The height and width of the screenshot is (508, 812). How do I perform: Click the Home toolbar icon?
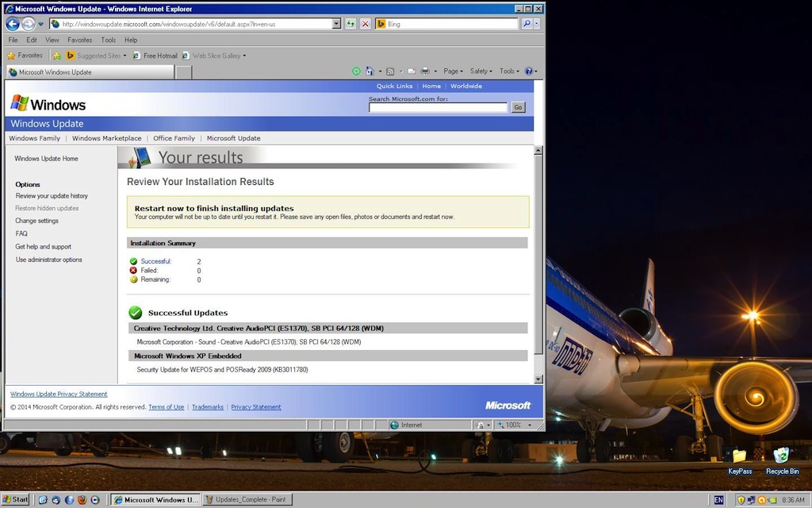tap(370, 71)
